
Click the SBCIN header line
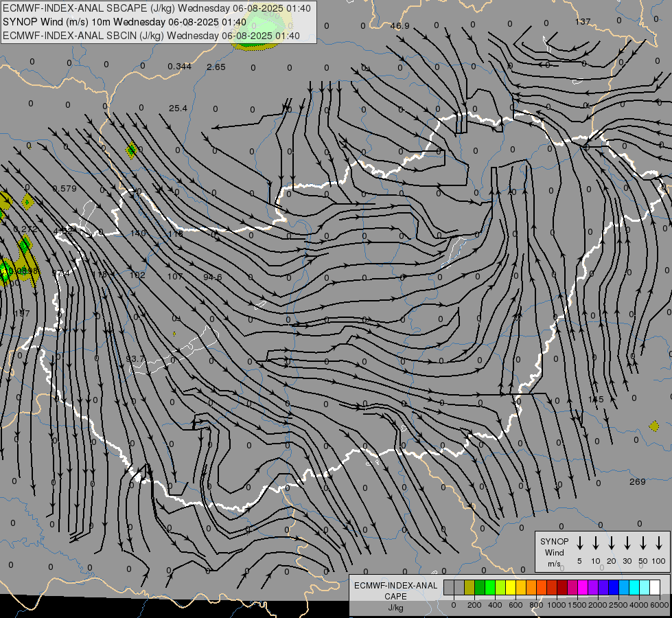151,36
